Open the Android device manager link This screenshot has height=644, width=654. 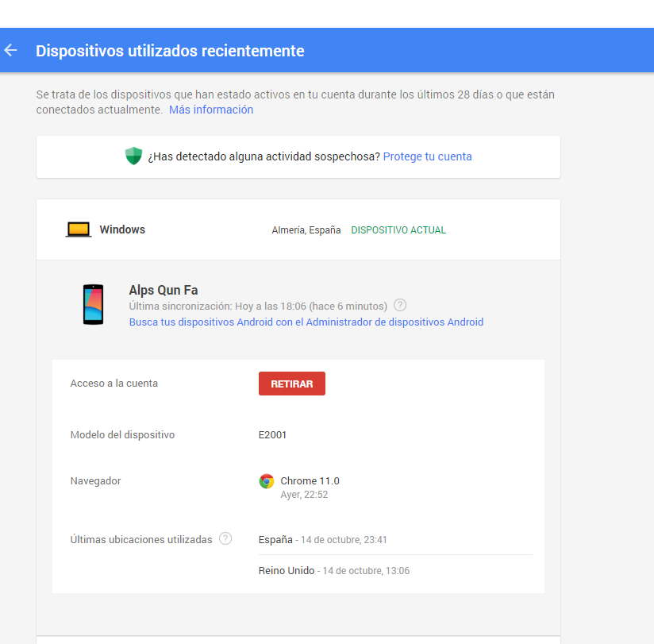tap(306, 322)
